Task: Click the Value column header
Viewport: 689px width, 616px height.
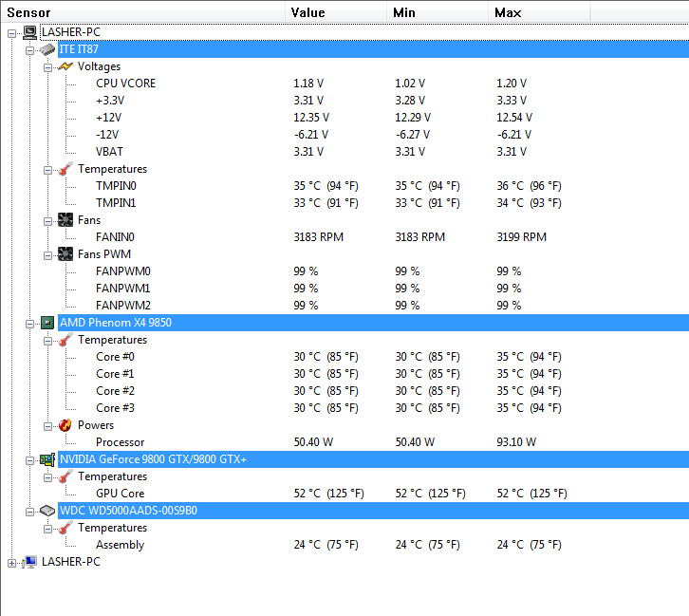Action: point(336,12)
